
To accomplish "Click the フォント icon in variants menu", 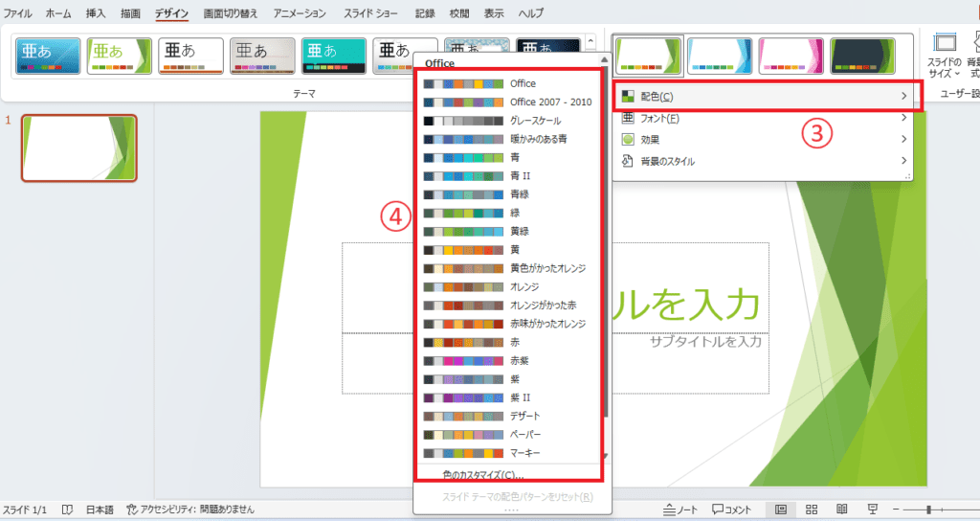I will click(x=628, y=118).
